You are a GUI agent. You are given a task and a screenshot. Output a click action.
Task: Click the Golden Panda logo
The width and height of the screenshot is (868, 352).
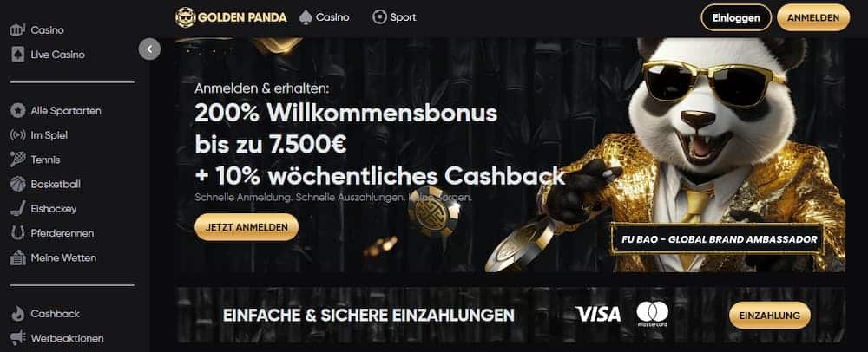pyautogui.click(x=231, y=17)
